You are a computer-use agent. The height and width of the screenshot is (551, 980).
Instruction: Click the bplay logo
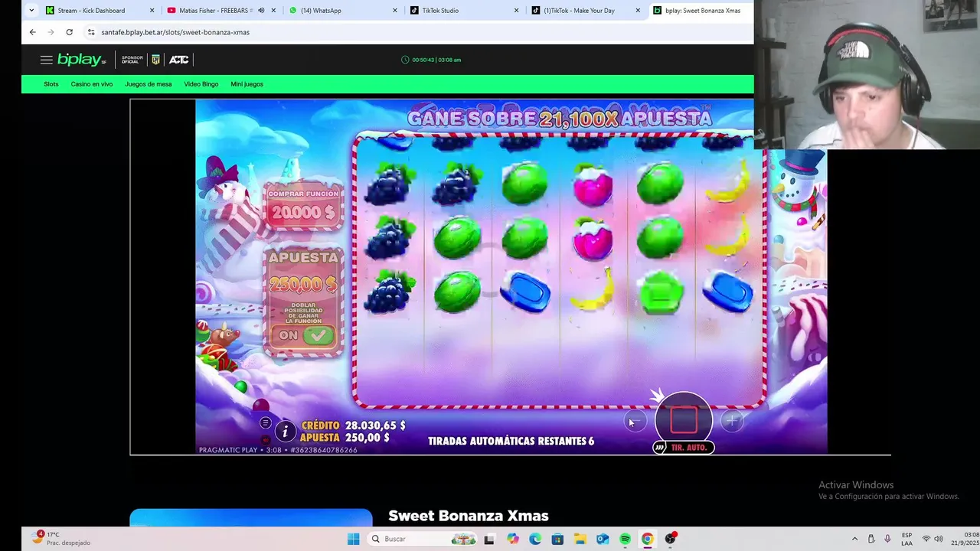click(81, 60)
